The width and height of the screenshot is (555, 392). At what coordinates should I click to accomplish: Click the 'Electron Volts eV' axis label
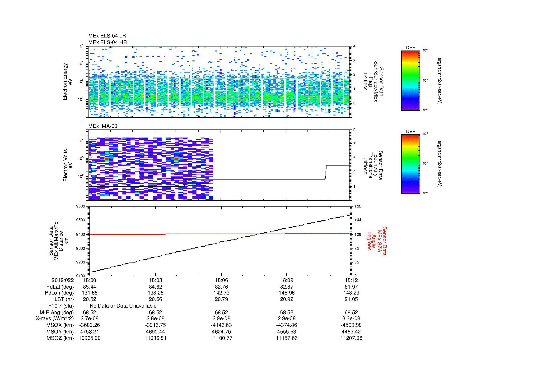click(x=67, y=165)
